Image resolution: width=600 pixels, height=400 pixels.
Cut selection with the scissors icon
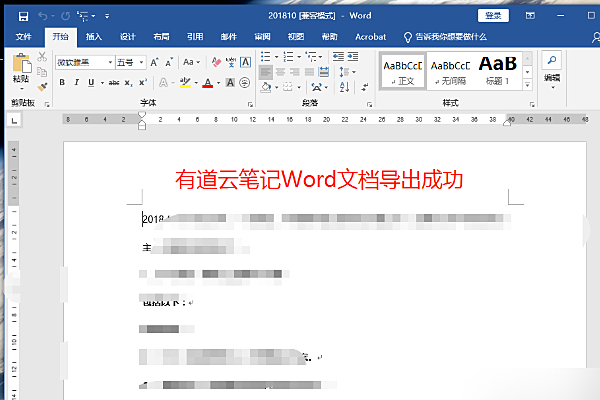pyautogui.click(x=42, y=57)
